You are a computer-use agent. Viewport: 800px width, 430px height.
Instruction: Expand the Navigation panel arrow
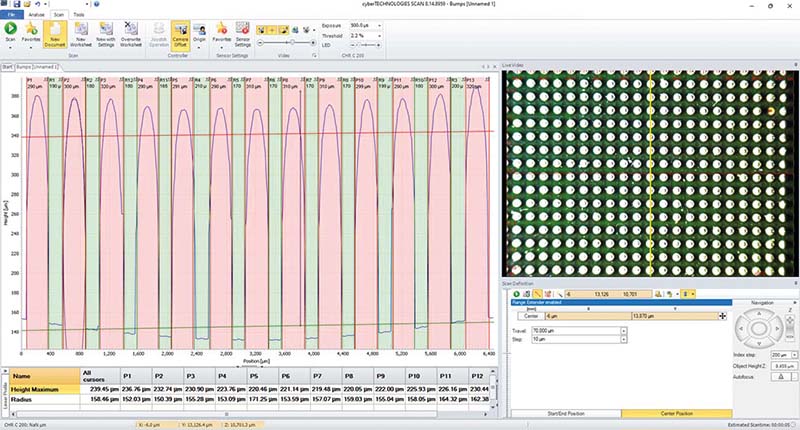coord(795,302)
